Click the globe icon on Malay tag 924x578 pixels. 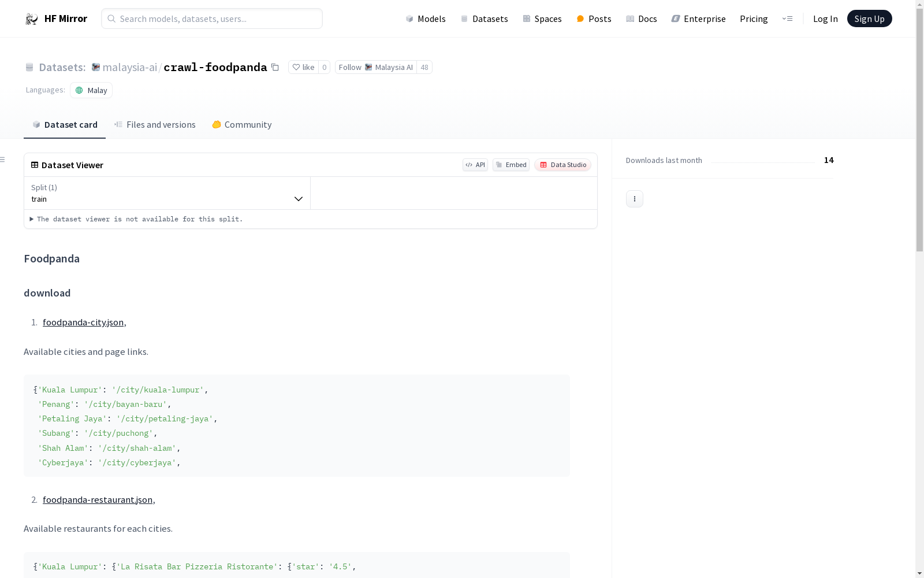(79, 90)
